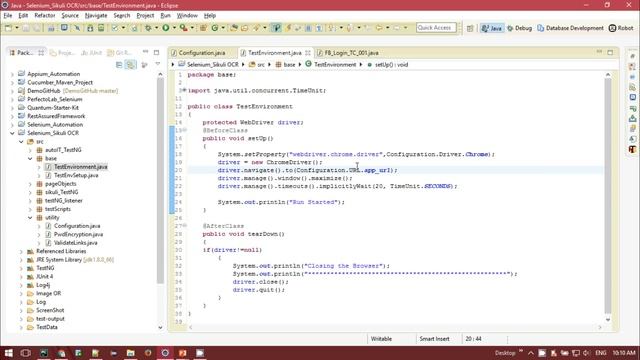Screen dimensions: 640x360
Task: Open the dropdown beside the New file icon
Action: pyautogui.click(x=17, y=28)
